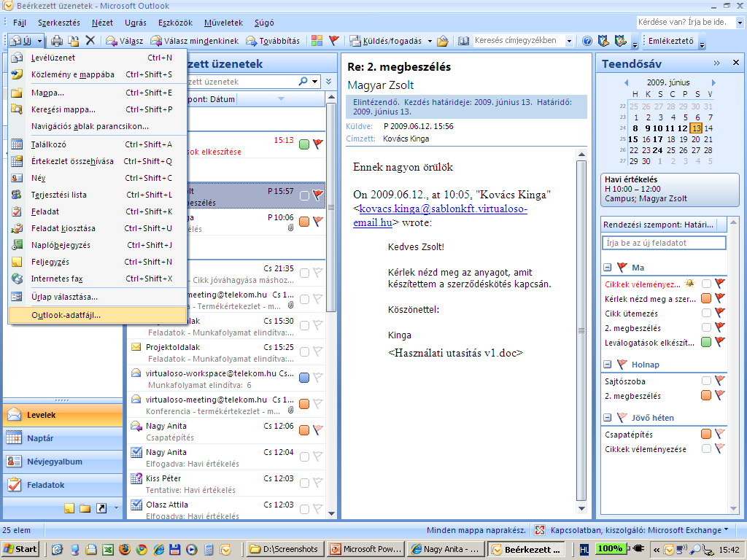747x560 pixels.
Task: Click the Továbbítás button
Action: tap(273, 41)
